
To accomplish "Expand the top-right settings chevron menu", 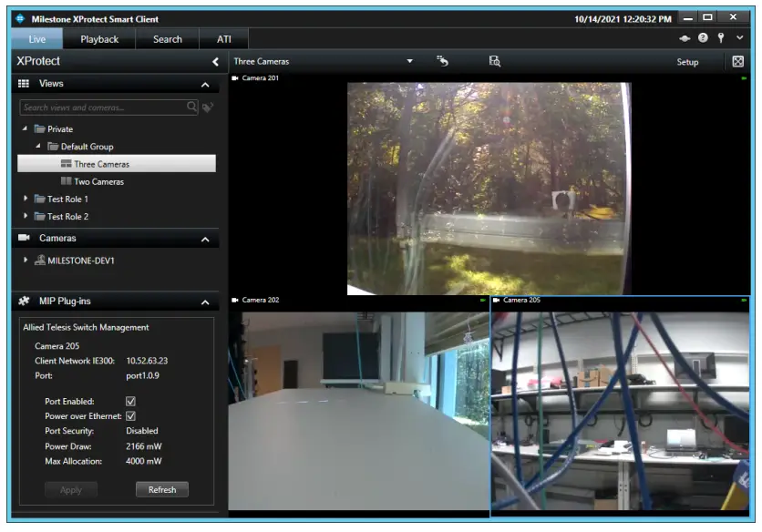I will tap(739, 37).
